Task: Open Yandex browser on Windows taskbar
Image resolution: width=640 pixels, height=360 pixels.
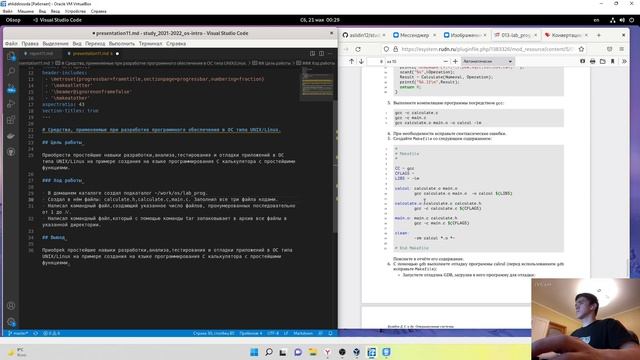Action: pos(327,352)
